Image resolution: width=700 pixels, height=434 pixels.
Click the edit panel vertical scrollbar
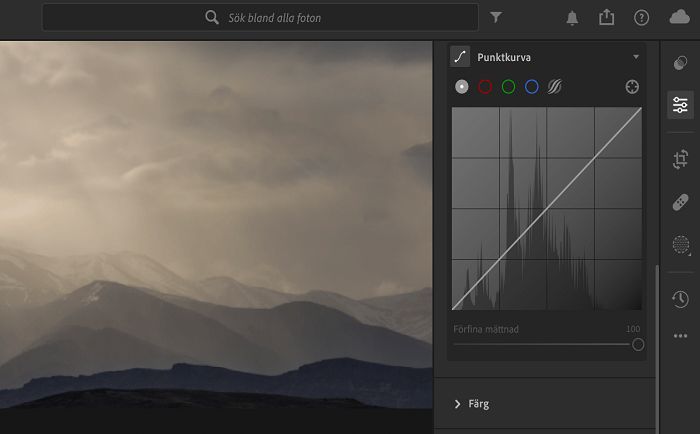point(657,348)
